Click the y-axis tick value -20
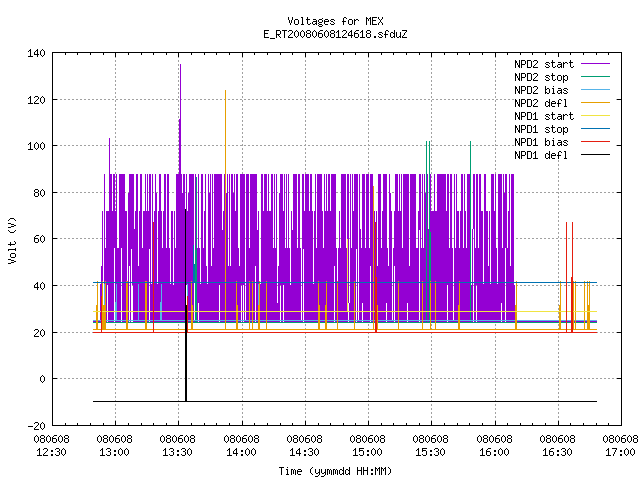The image size is (640, 480). tap(36, 426)
